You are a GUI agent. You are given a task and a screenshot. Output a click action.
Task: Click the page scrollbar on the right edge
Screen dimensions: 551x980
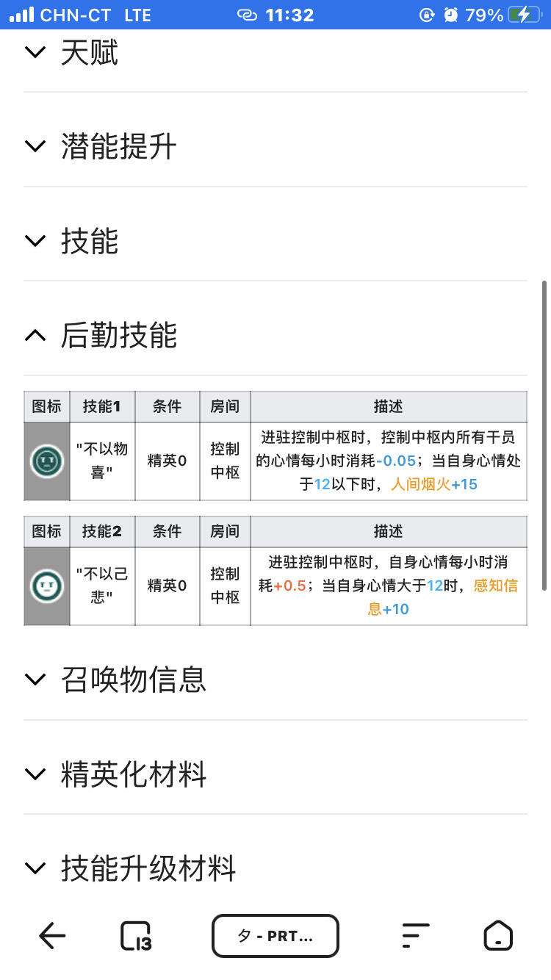(544, 433)
